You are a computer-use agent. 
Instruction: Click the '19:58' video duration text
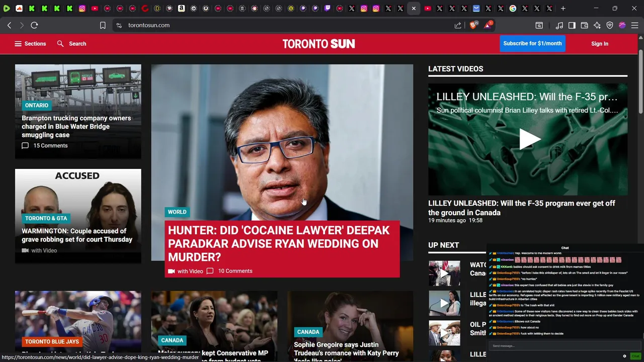tap(475, 221)
